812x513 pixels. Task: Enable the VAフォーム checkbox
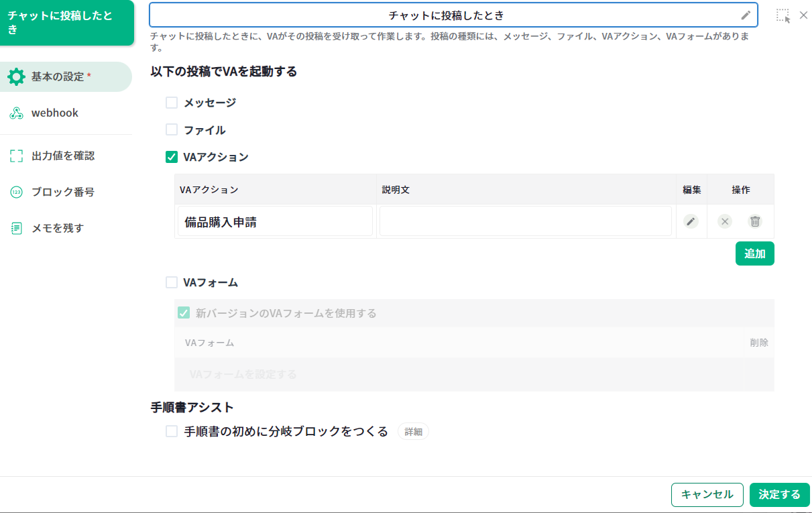pyautogui.click(x=172, y=282)
